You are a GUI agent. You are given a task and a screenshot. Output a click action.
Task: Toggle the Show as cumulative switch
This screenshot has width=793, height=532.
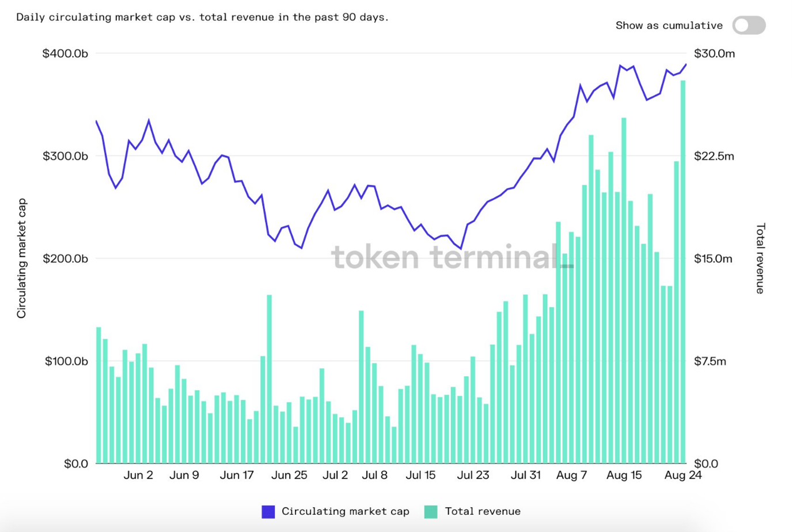pos(749,25)
